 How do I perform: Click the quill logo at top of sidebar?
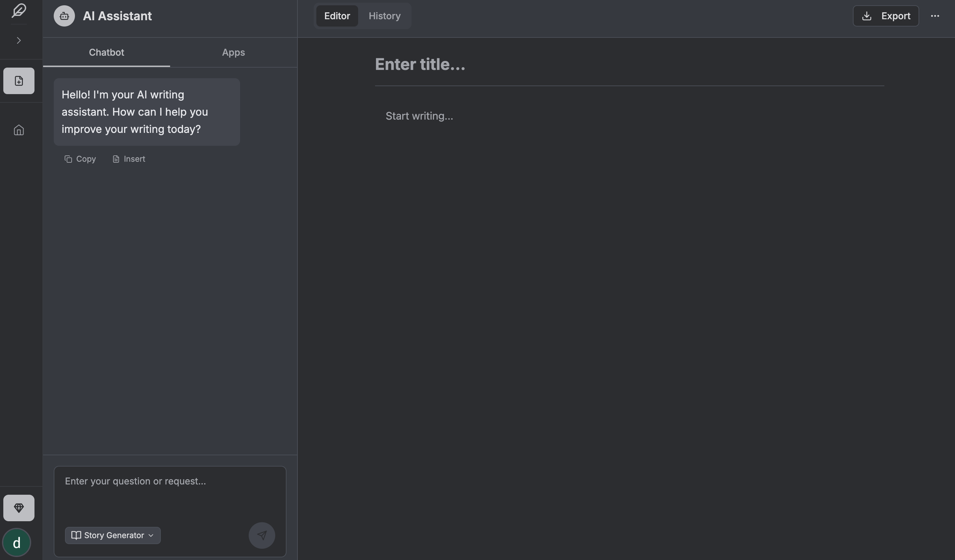(x=19, y=11)
